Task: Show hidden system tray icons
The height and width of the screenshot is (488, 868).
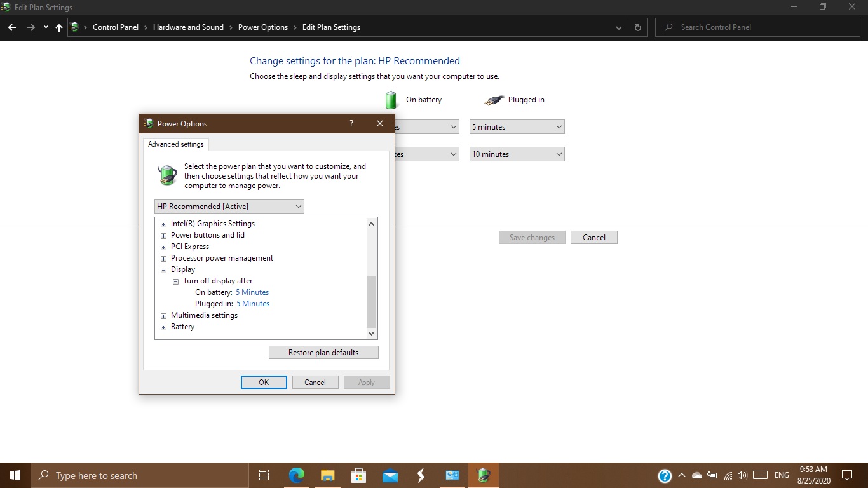Action: [x=682, y=475]
